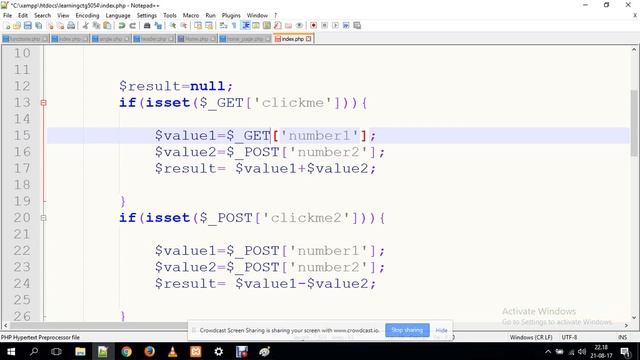The height and width of the screenshot is (360, 640).
Task: Start macro recording with the red record icon
Action: point(313,25)
